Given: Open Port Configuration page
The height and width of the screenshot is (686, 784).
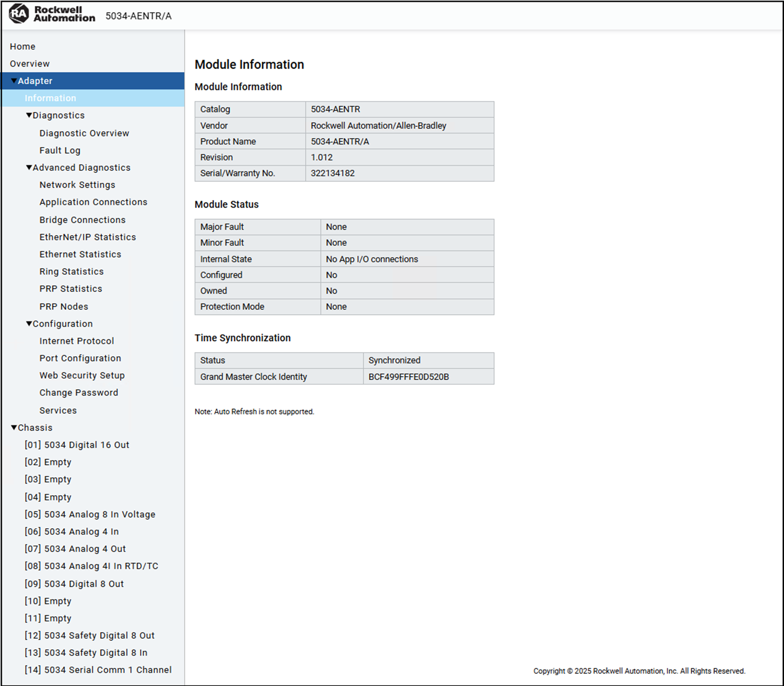Looking at the screenshot, I should click(80, 358).
